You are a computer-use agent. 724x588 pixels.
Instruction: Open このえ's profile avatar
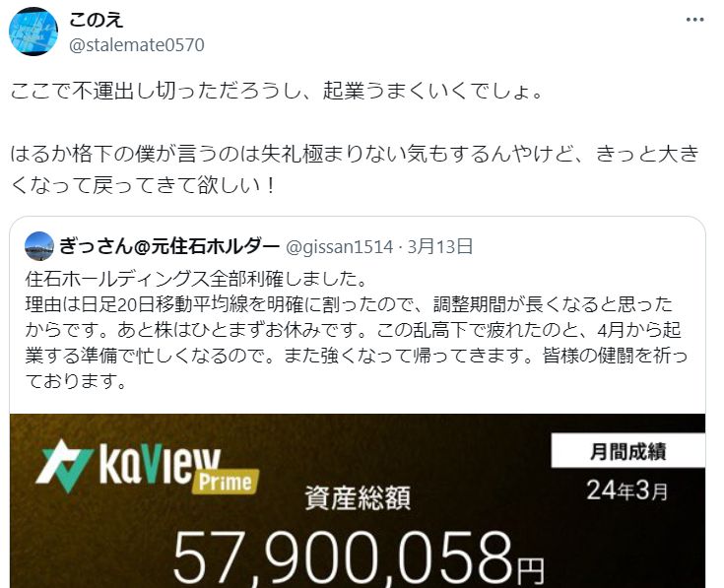(x=33, y=32)
